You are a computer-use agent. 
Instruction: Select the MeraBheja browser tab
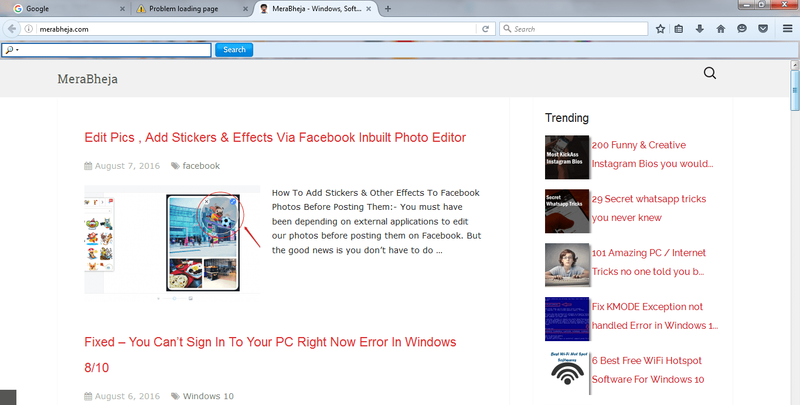coord(315,9)
